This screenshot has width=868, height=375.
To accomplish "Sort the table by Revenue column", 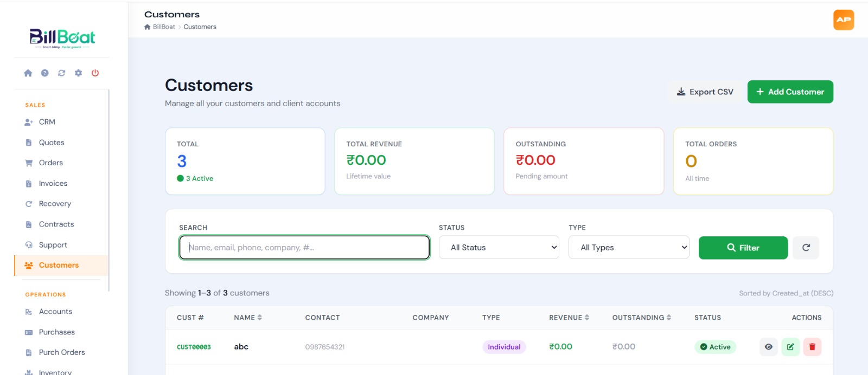I will coord(569,318).
